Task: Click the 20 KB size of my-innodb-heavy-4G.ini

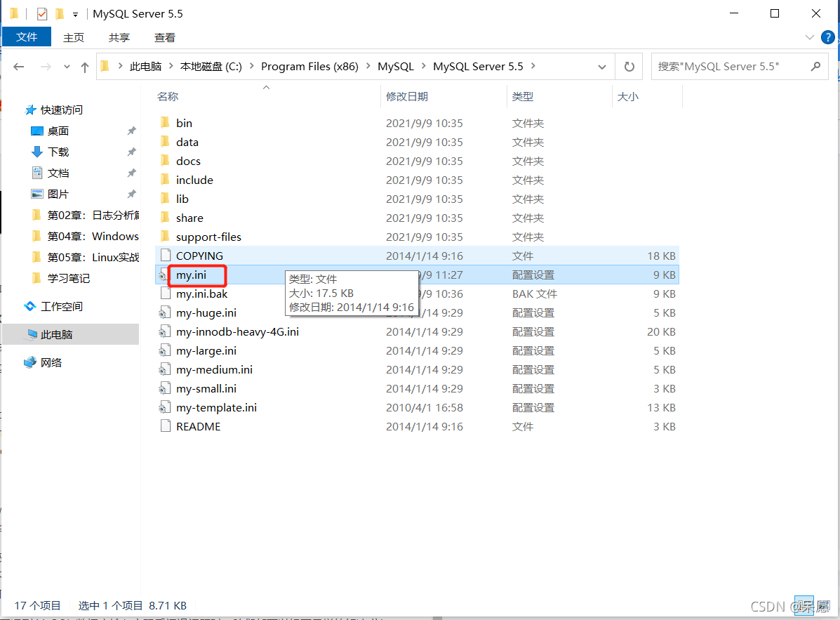Action: click(661, 331)
